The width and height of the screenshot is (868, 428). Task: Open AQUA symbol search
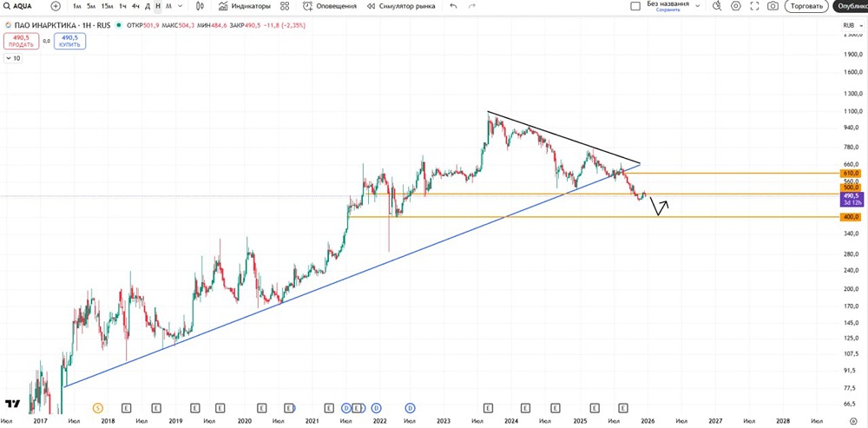19,6
